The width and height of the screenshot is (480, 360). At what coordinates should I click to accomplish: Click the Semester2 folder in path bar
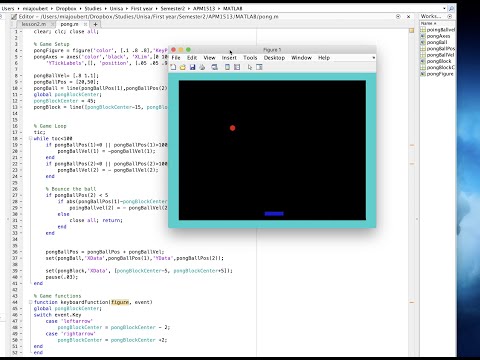click(x=173, y=8)
